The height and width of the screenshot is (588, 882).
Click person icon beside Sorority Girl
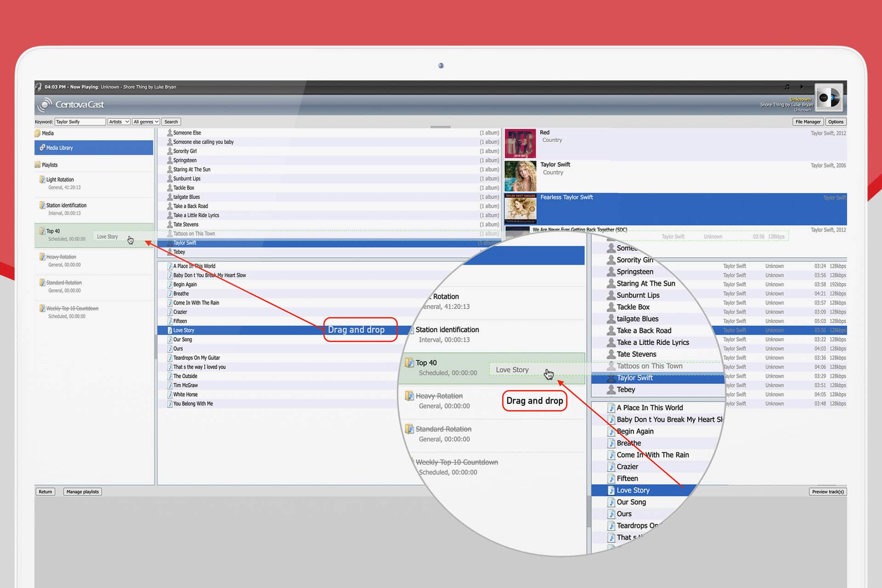[170, 151]
